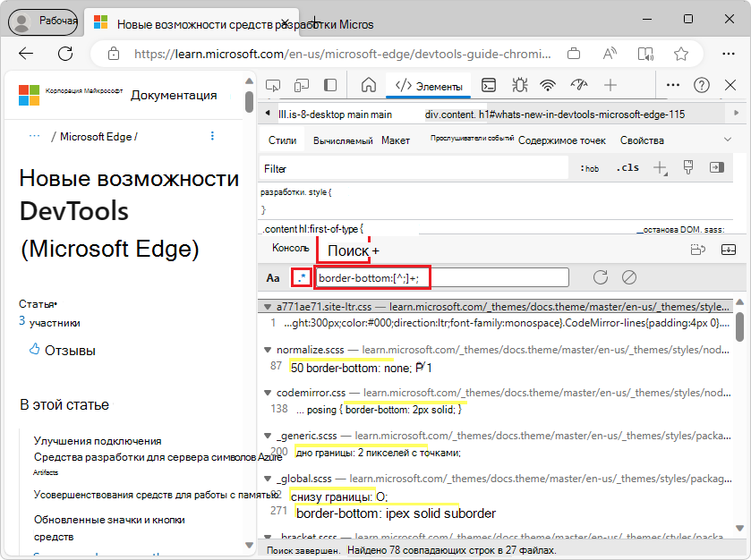View site information via lock icon
The image size is (751, 560).
[114, 54]
